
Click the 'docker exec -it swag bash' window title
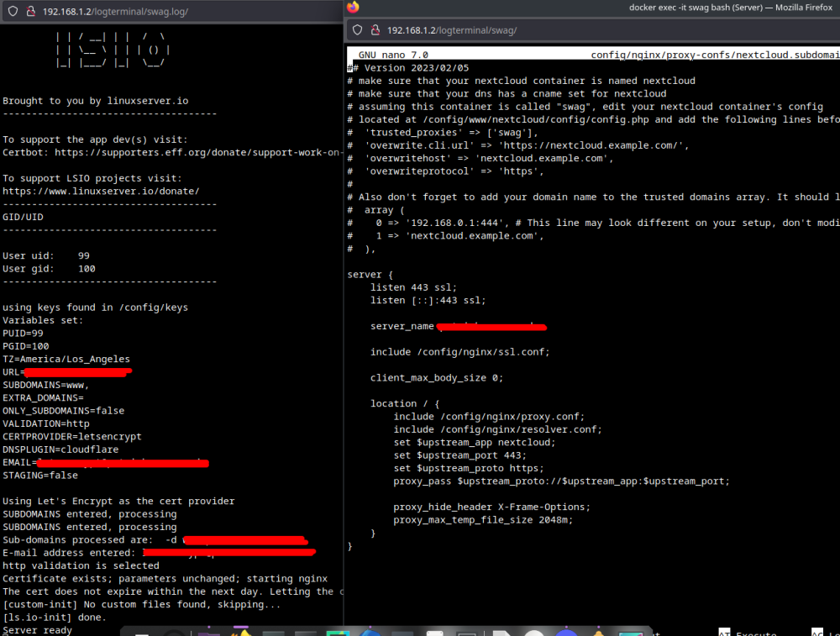pos(730,8)
